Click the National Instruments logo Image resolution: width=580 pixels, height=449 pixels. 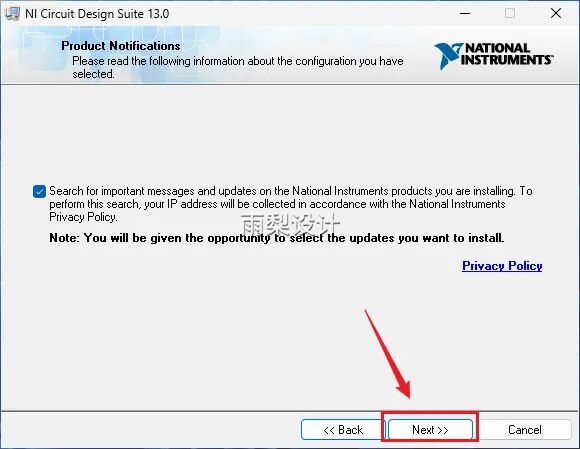click(494, 56)
